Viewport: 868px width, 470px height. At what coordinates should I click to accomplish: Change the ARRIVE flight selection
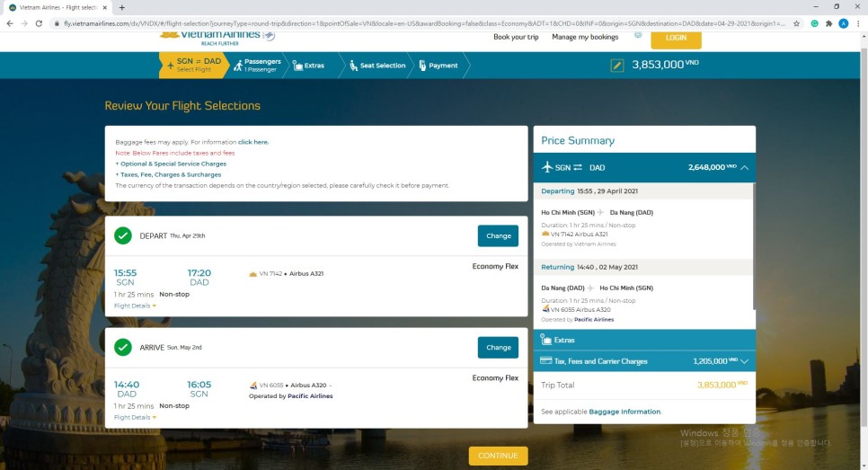tap(498, 348)
